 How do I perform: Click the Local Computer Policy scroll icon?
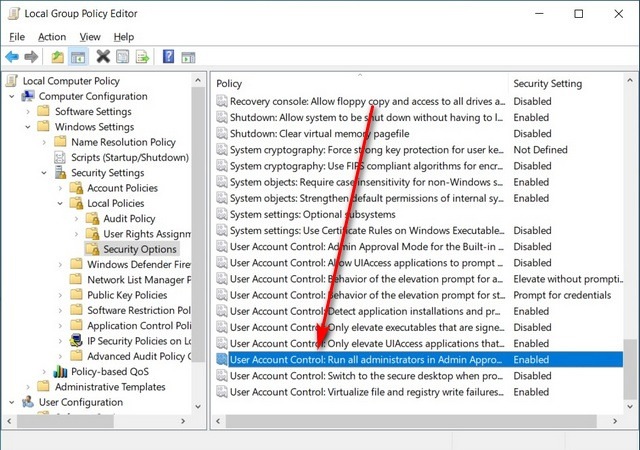12,80
